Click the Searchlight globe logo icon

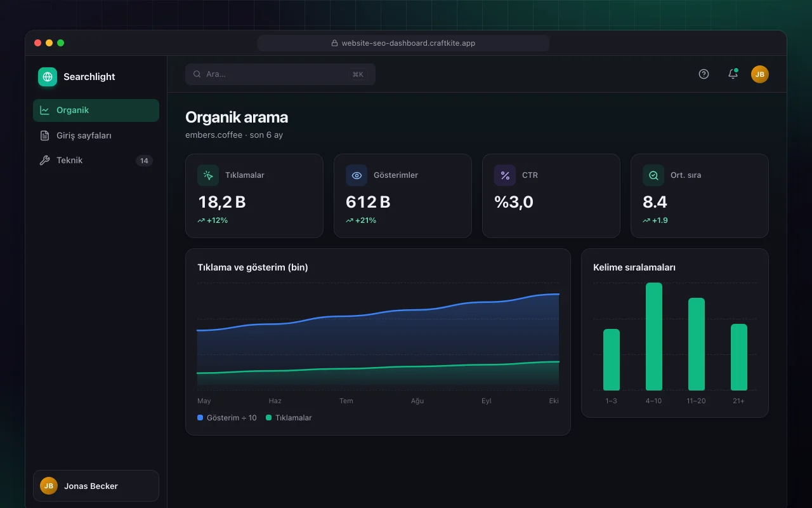point(48,77)
